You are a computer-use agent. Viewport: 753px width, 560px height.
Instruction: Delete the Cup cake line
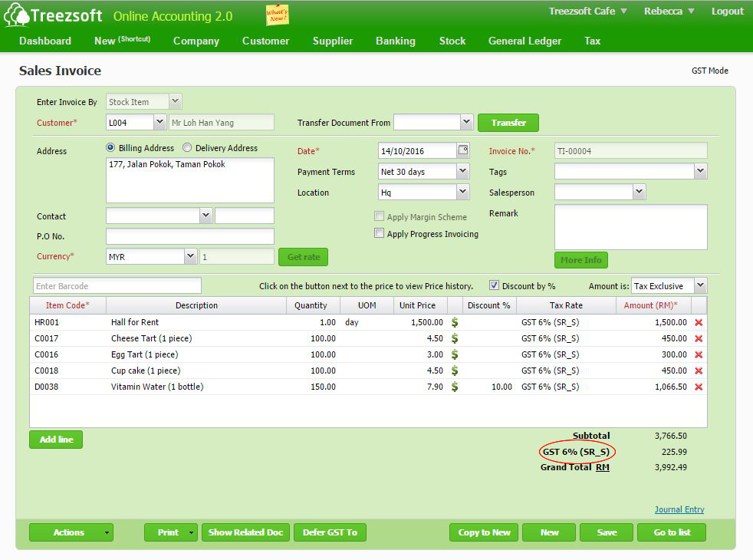coord(699,371)
